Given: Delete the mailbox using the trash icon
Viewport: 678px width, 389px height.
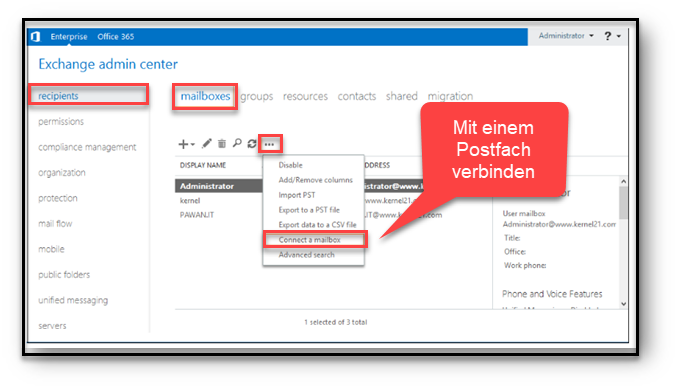Looking at the screenshot, I should click(x=222, y=143).
